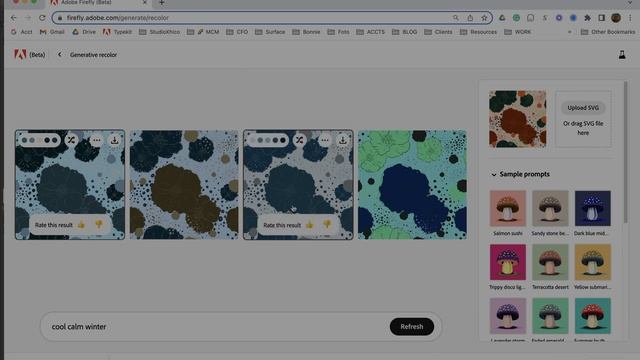Open the Gmail bookmark
The height and width of the screenshot is (360, 640).
[x=52, y=32]
